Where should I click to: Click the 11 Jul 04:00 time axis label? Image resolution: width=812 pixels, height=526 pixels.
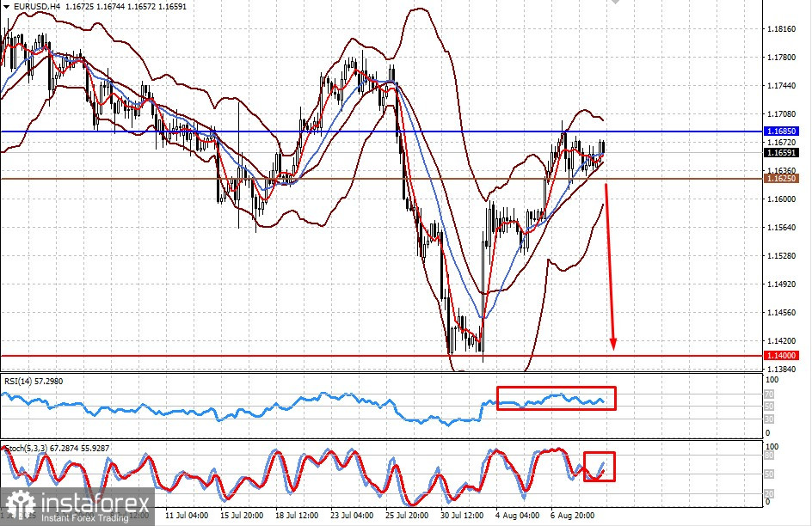point(187,516)
